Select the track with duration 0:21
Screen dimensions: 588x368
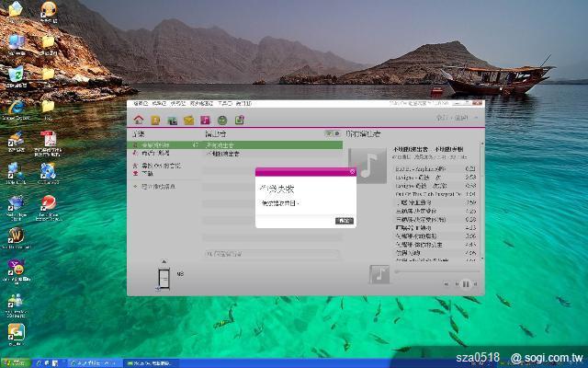[435, 169]
